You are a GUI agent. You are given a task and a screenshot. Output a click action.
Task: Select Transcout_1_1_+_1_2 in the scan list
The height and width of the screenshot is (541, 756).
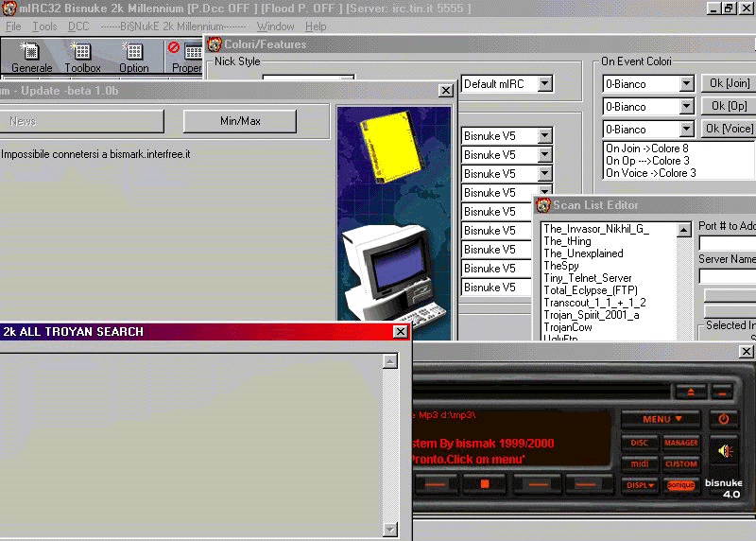click(594, 303)
